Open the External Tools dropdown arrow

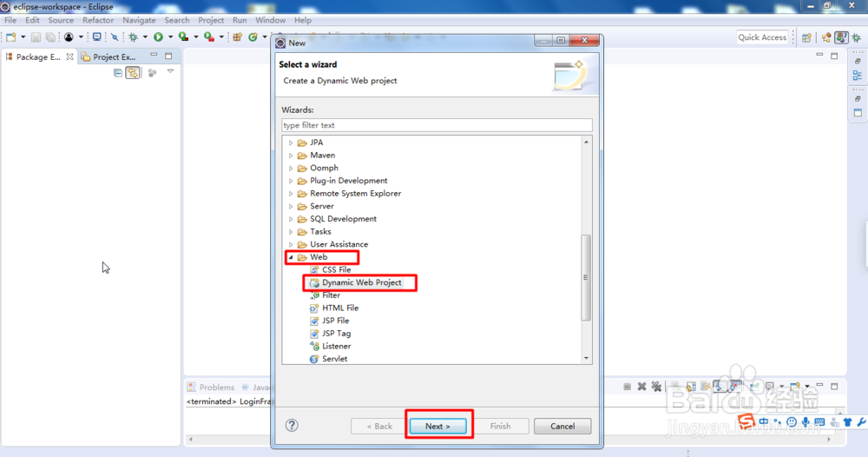coord(220,37)
